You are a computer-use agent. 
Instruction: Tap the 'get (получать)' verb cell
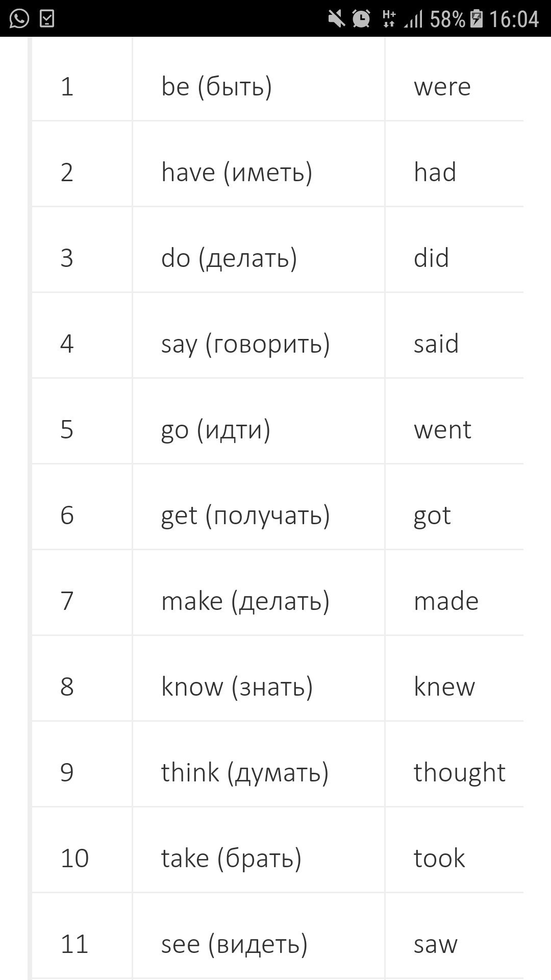coord(259,507)
